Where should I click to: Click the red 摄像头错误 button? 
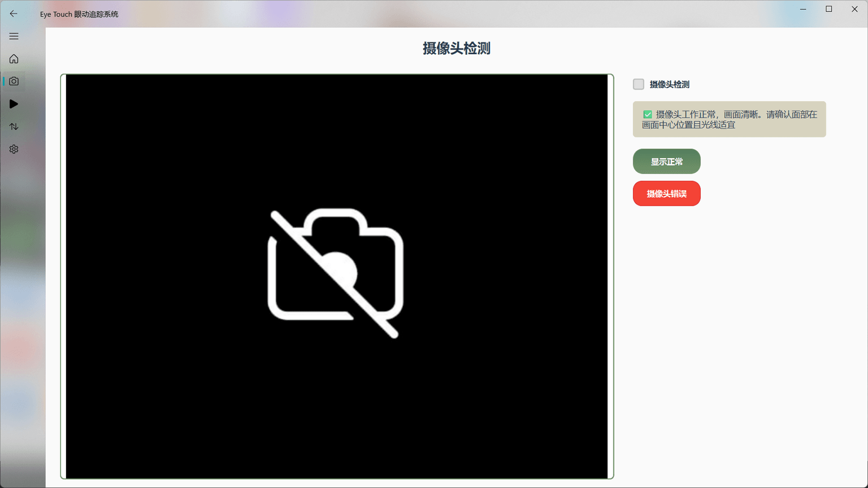[x=667, y=194]
